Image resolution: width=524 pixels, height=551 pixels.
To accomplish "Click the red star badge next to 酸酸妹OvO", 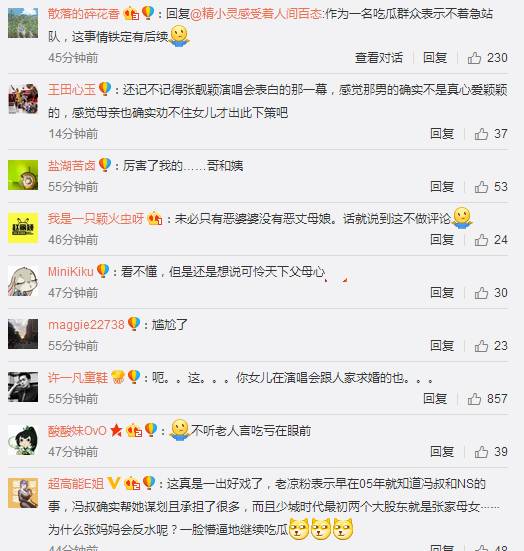I will [x=116, y=430].
